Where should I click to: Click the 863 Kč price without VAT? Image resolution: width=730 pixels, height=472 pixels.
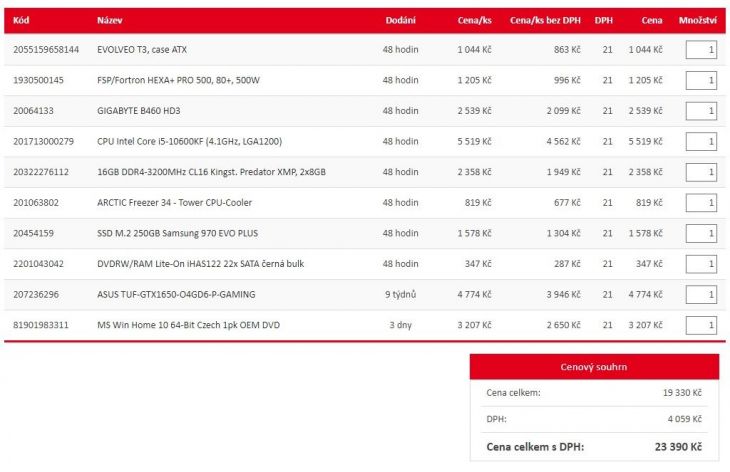tap(567, 50)
